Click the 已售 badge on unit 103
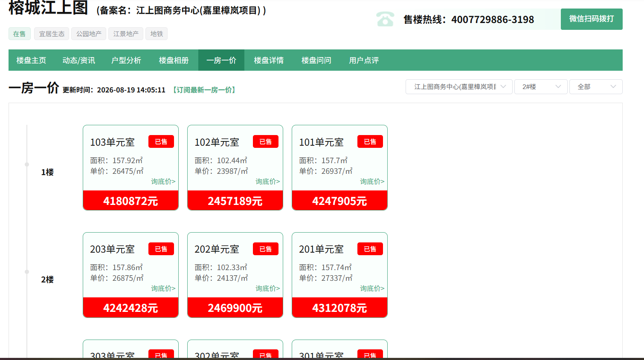 pyautogui.click(x=161, y=141)
